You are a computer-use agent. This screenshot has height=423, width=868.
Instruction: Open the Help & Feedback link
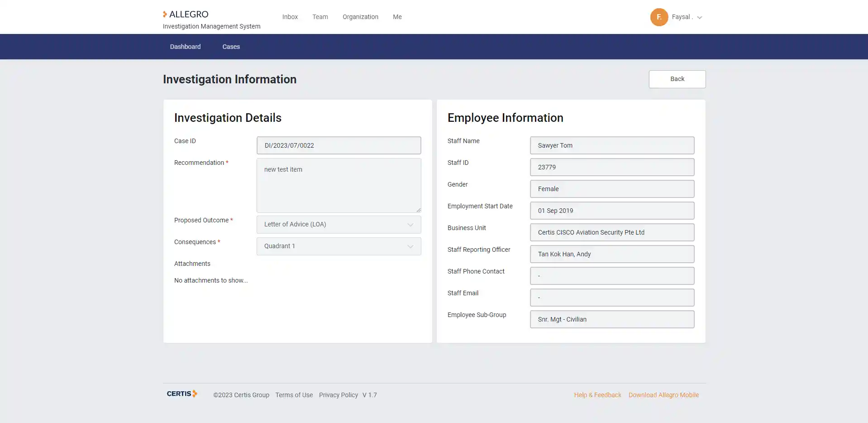(597, 395)
